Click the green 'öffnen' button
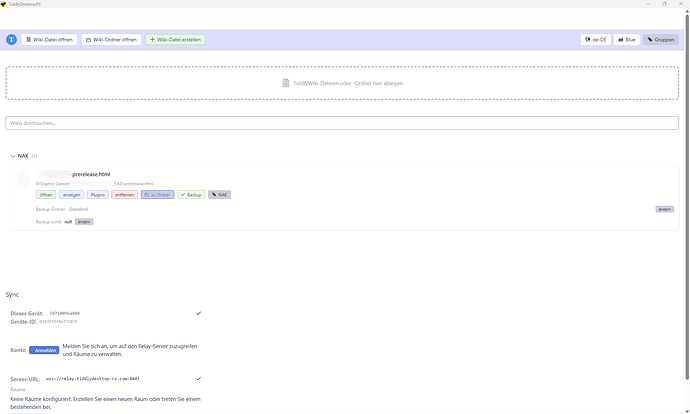This screenshot has height=414, width=690. 46,195
